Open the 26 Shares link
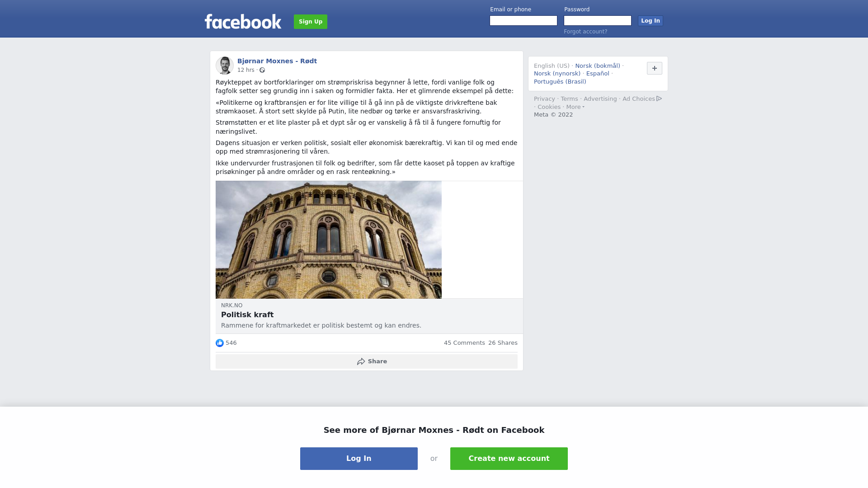The width and height of the screenshot is (868, 488). click(x=503, y=343)
